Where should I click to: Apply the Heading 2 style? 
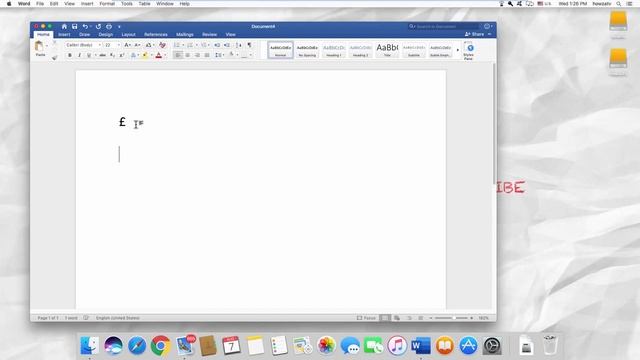click(360, 50)
